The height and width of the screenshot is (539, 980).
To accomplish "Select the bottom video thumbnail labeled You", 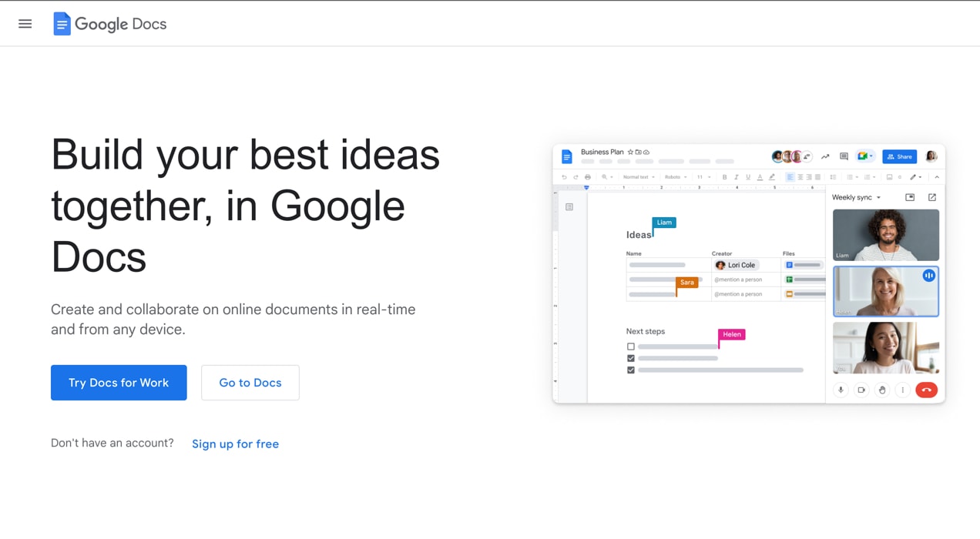I will tap(886, 348).
